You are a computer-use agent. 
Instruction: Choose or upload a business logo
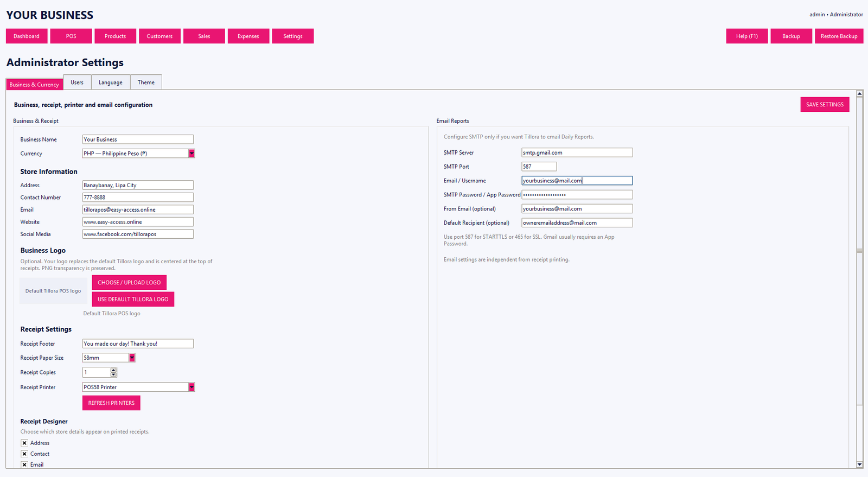pyautogui.click(x=129, y=283)
